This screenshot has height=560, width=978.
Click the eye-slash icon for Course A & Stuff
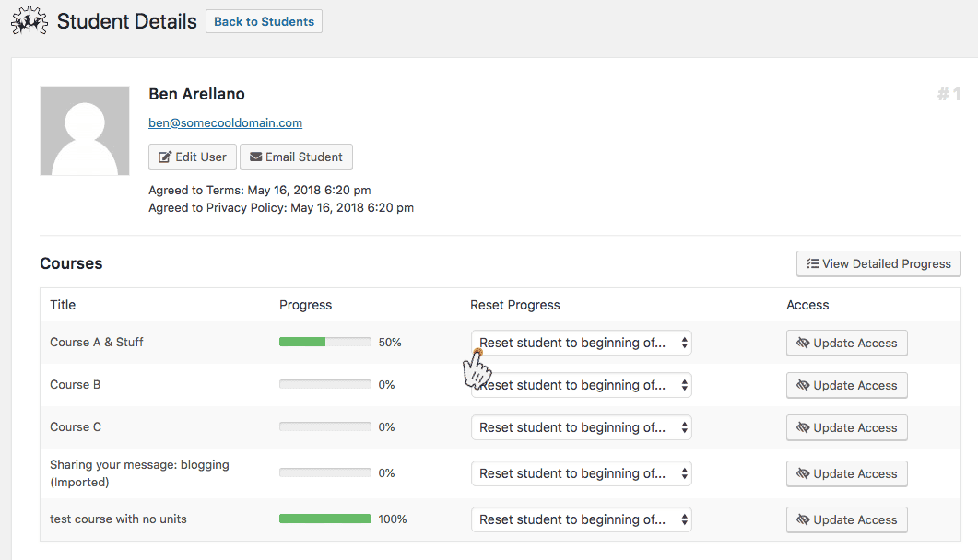803,344
